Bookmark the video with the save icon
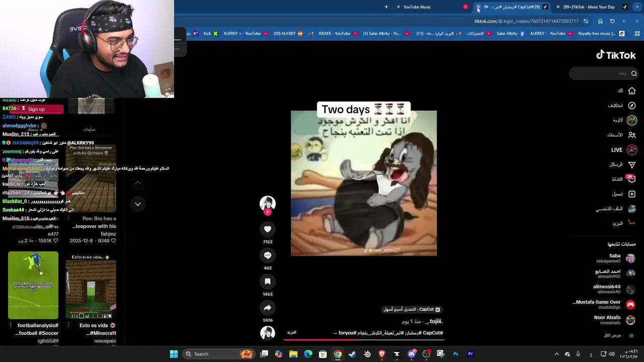The width and height of the screenshot is (644, 362). (x=268, y=282)
